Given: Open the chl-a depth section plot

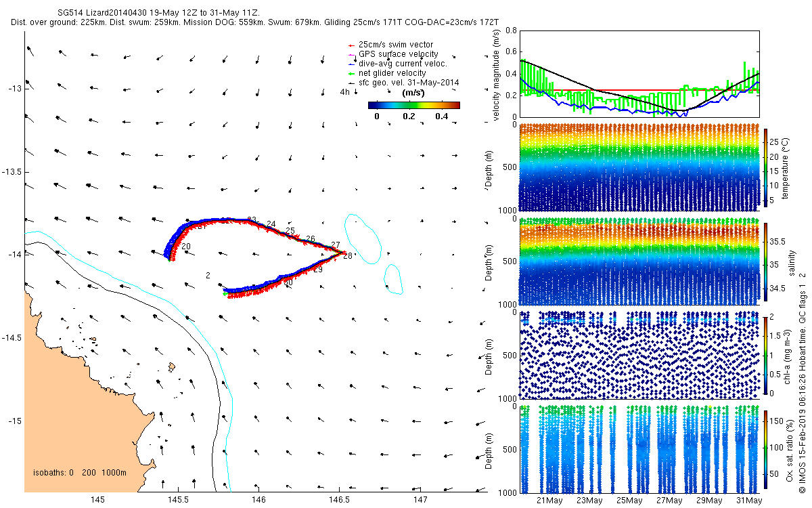Looking at the screenshot, I should point(639,355).
